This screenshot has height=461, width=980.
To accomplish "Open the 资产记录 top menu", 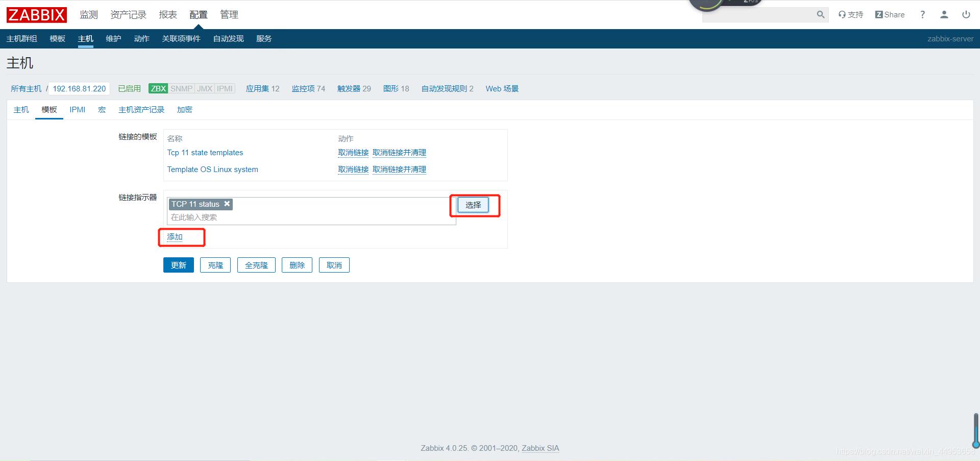I will pyautogui.click(x=128, y=15).
